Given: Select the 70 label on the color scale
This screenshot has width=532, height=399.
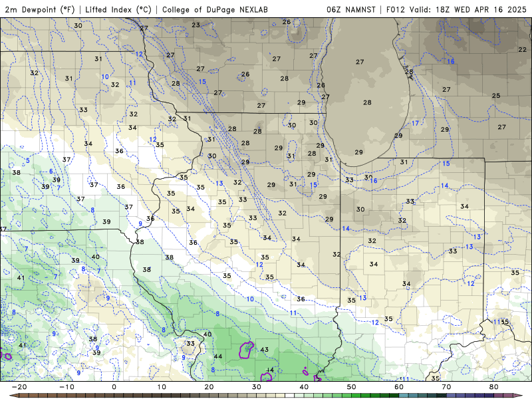Looking at the screenshot, I should (x=446, y=387).
